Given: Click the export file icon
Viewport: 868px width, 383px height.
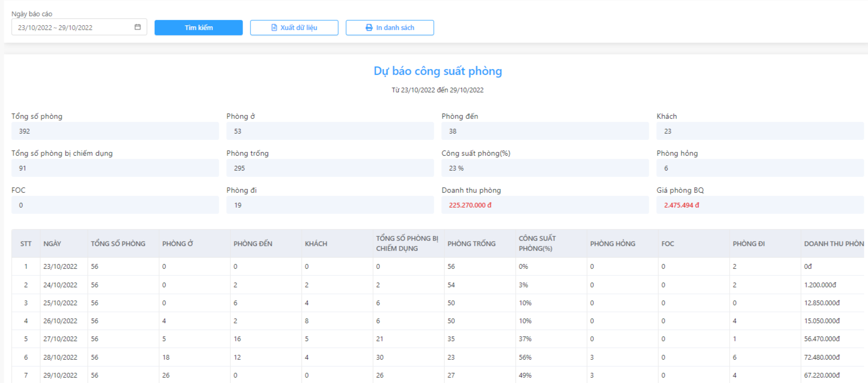Looking at the screenshot, I should click(274, 27).
